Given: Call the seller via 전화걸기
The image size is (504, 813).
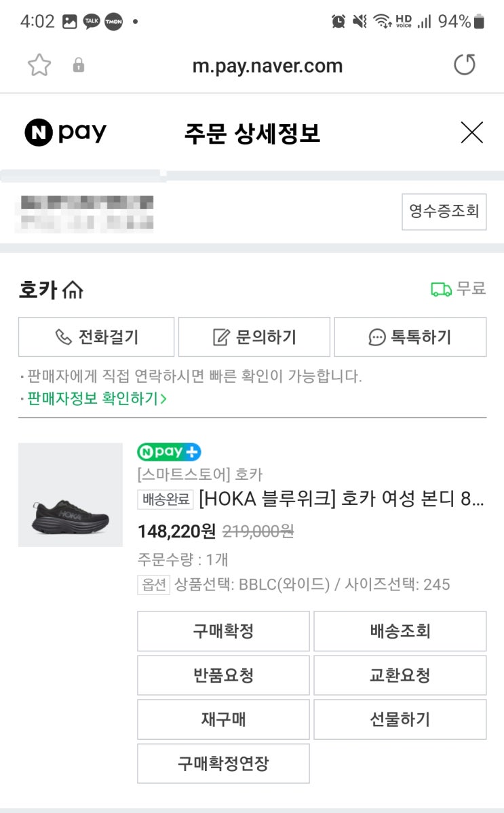Looking at the screenshot, I should tap(96, 337).
